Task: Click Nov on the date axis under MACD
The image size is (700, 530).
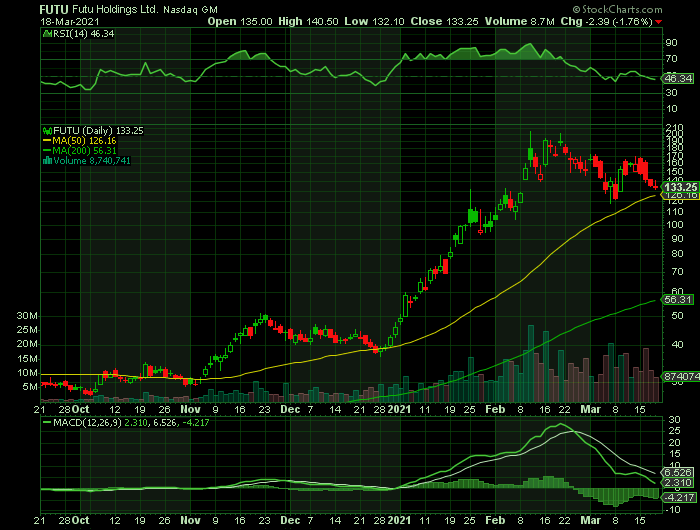Action: [191, 520]
